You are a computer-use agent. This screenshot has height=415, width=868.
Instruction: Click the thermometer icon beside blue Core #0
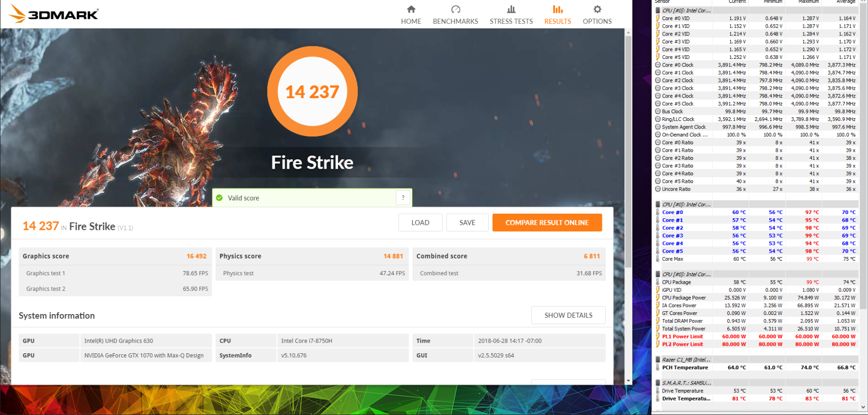658,212
